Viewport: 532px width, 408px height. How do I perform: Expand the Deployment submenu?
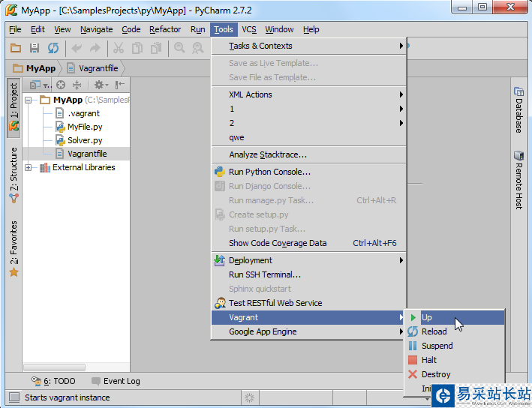308,260
